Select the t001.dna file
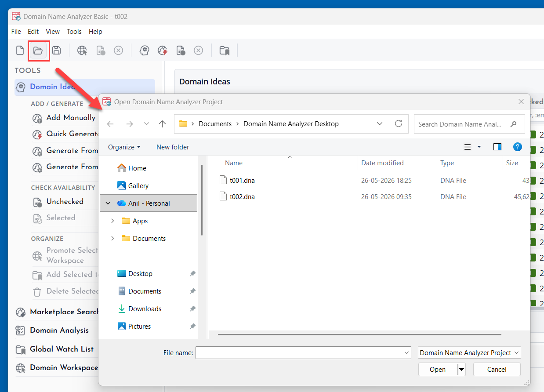Image resolution: width=544 pixels, height=392 pixels. coord(242,181)
